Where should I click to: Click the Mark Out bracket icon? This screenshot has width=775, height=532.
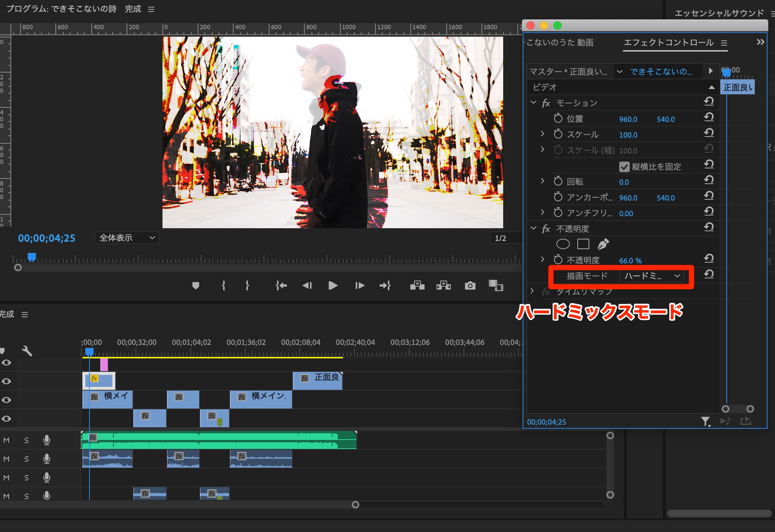pos(247,286)
